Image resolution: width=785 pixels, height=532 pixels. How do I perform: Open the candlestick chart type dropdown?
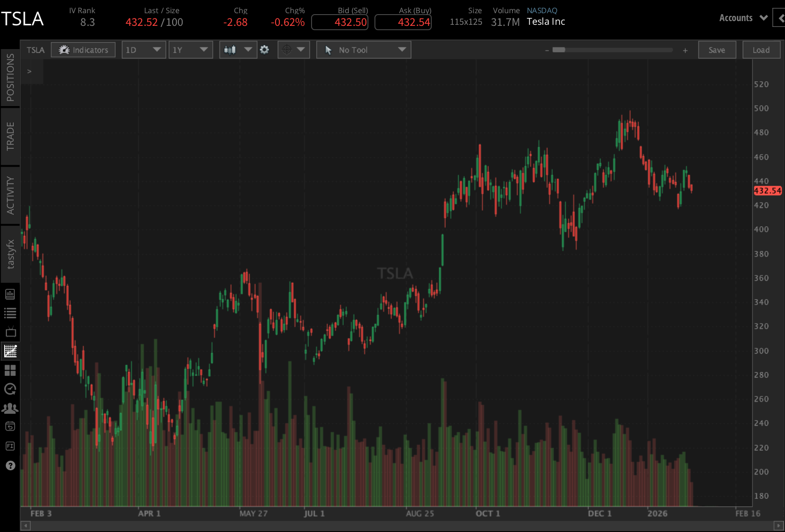pyautogui.click(x=238, y=50)
